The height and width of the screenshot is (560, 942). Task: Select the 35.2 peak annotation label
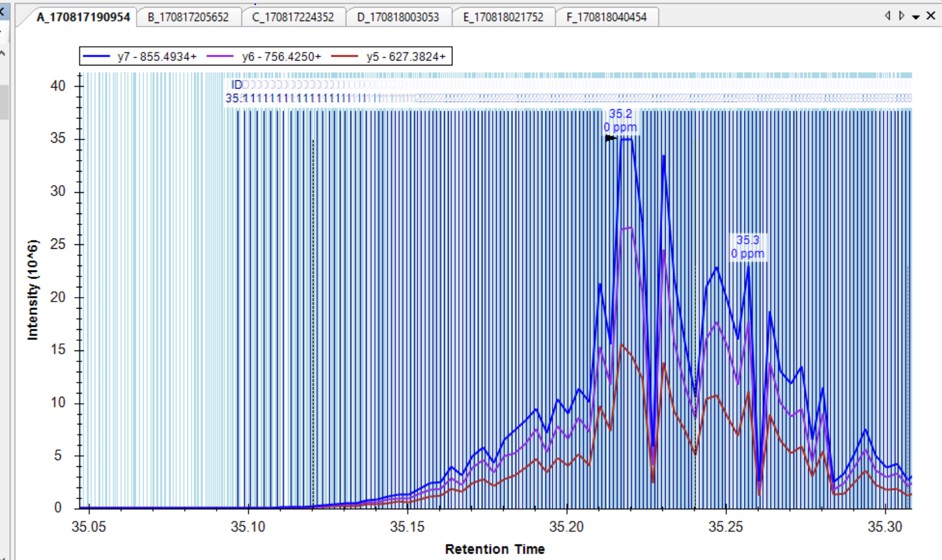(620, 114)
